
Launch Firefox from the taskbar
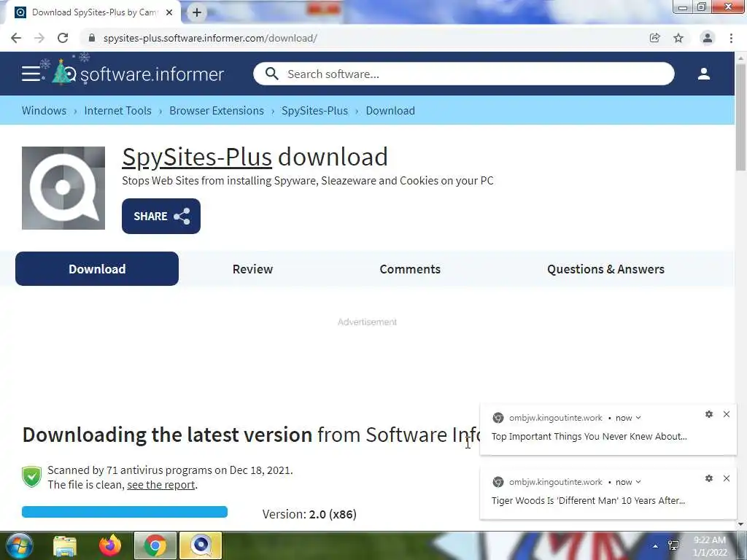(x=110, y=545)
